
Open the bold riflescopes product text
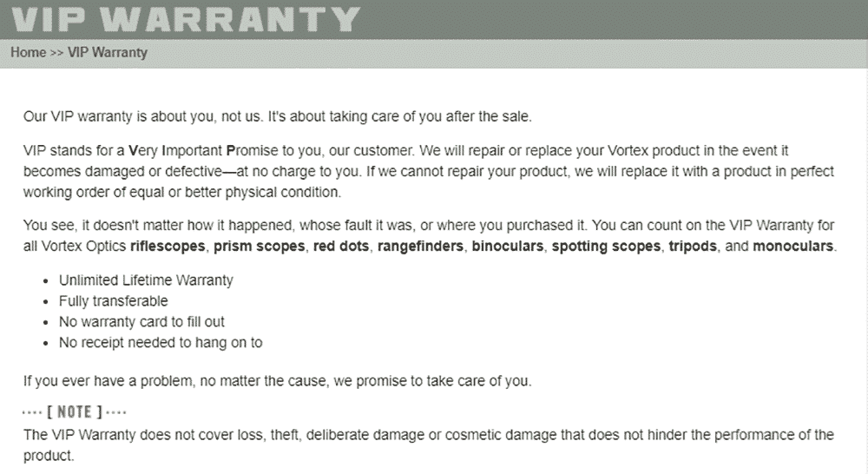pos(168,246)
